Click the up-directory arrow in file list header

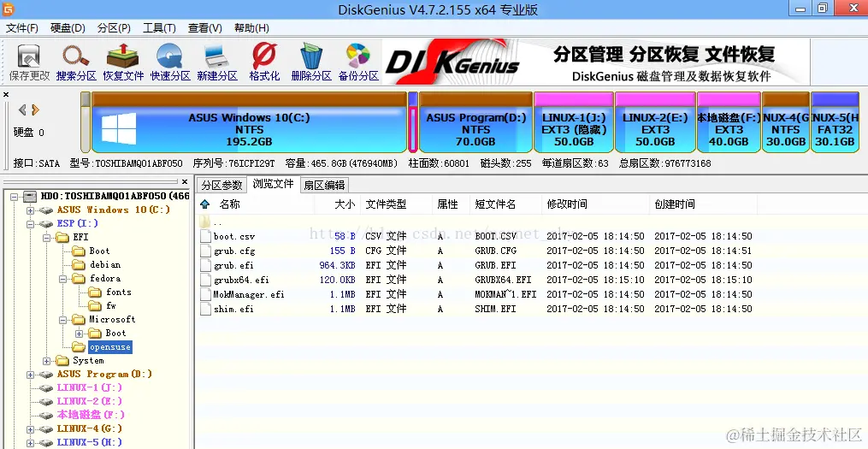[205, 204]
